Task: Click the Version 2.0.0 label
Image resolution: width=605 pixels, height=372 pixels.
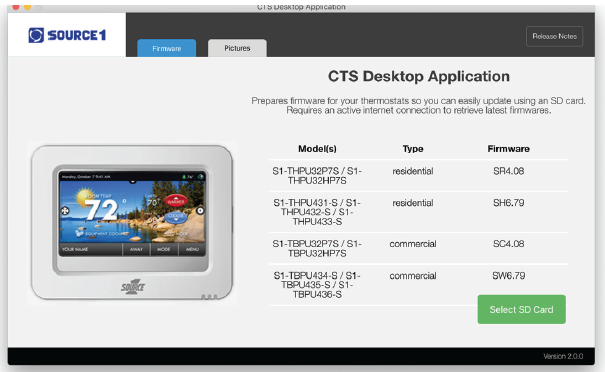Action: pos(563,356)
